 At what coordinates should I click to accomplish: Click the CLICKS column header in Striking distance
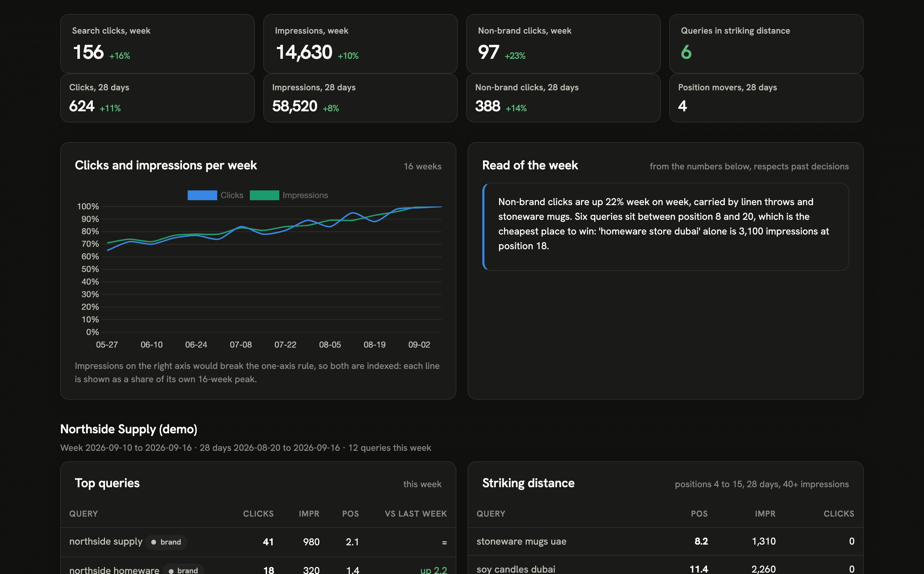click(839, 514)
